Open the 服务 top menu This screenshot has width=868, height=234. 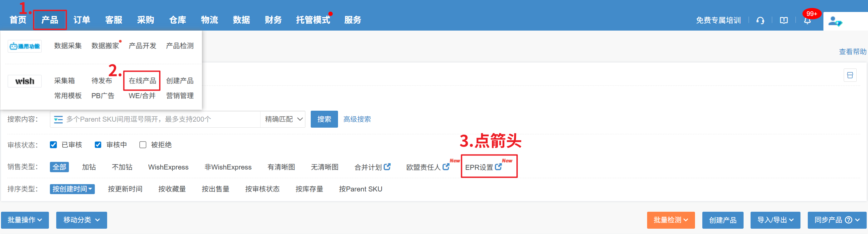(352, 20)
